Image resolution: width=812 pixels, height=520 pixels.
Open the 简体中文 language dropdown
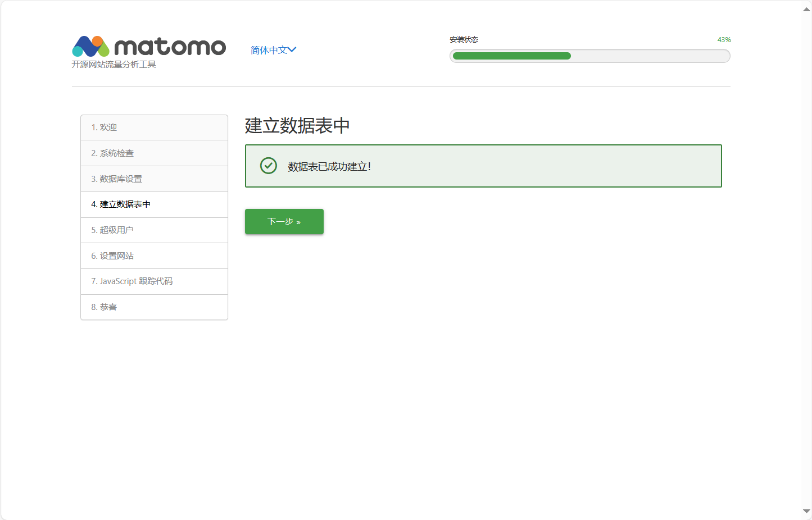click(273, 50)
